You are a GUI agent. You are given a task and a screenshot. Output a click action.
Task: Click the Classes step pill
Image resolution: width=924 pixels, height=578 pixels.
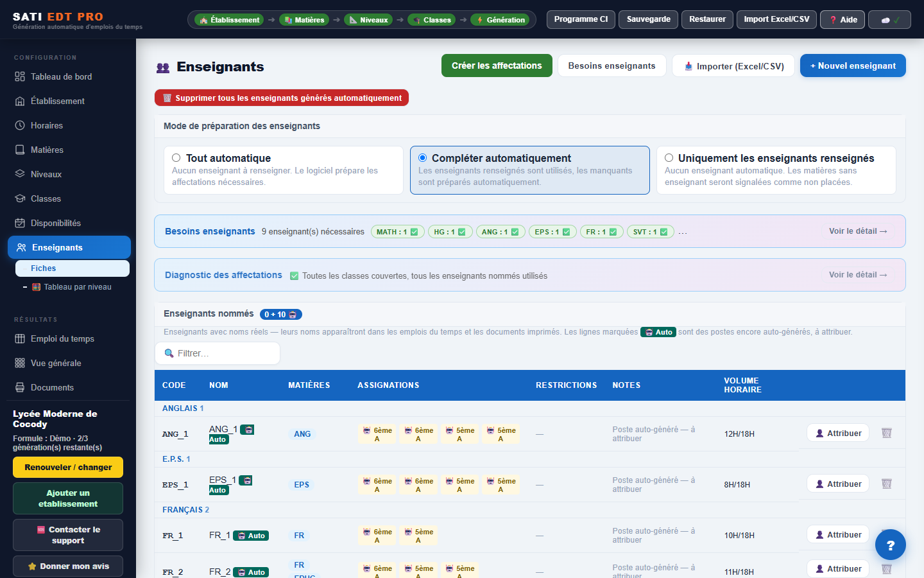tap(431, 20)
